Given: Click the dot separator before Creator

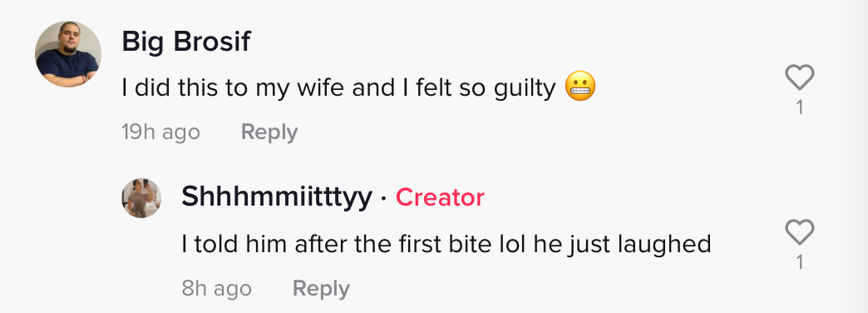Looking at the screenshot, I should (384, 198).
